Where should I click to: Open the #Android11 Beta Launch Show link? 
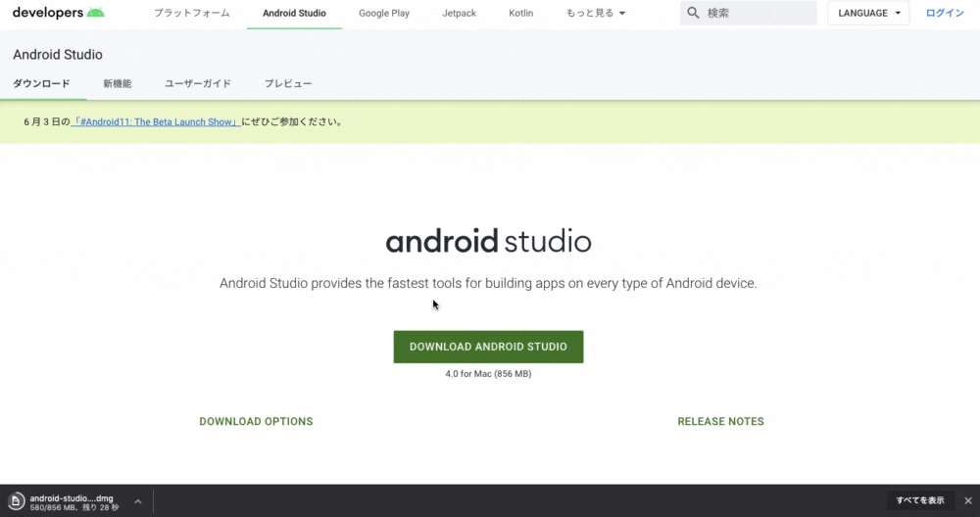pos(156,121)
